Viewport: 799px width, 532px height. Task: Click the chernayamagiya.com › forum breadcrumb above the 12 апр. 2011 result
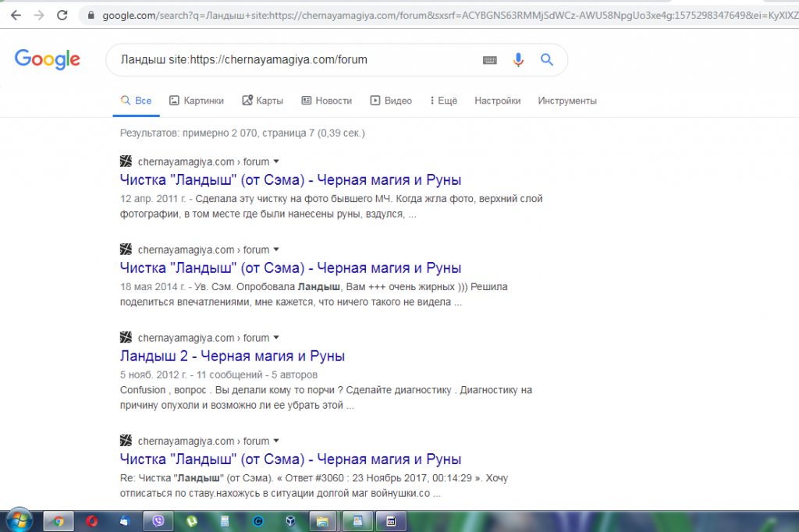click(x=204, y=161)
